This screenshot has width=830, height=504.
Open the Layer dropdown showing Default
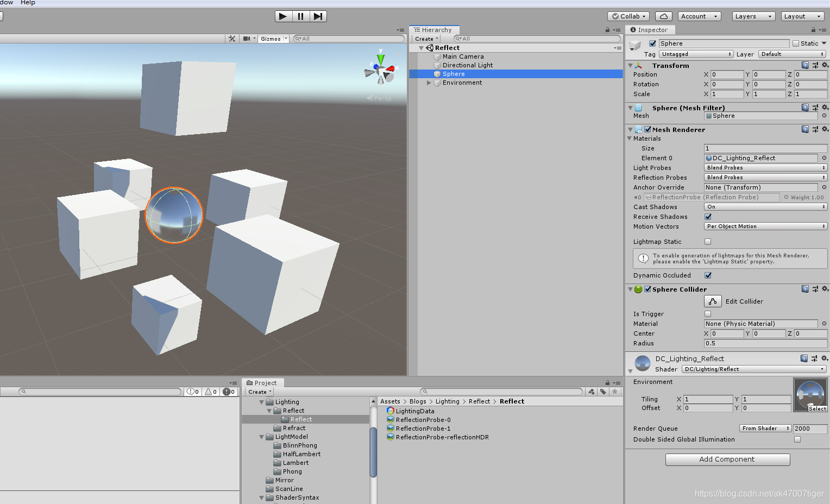[792, 54]
